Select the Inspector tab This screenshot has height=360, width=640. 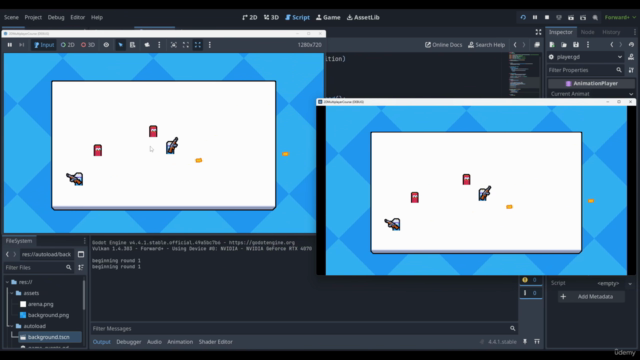[x=560, y=32]
